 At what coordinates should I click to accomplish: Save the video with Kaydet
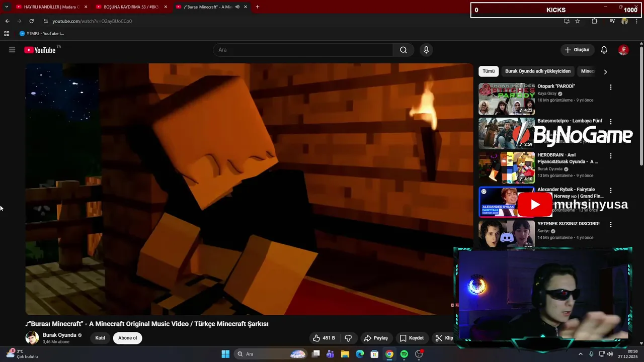412,338
